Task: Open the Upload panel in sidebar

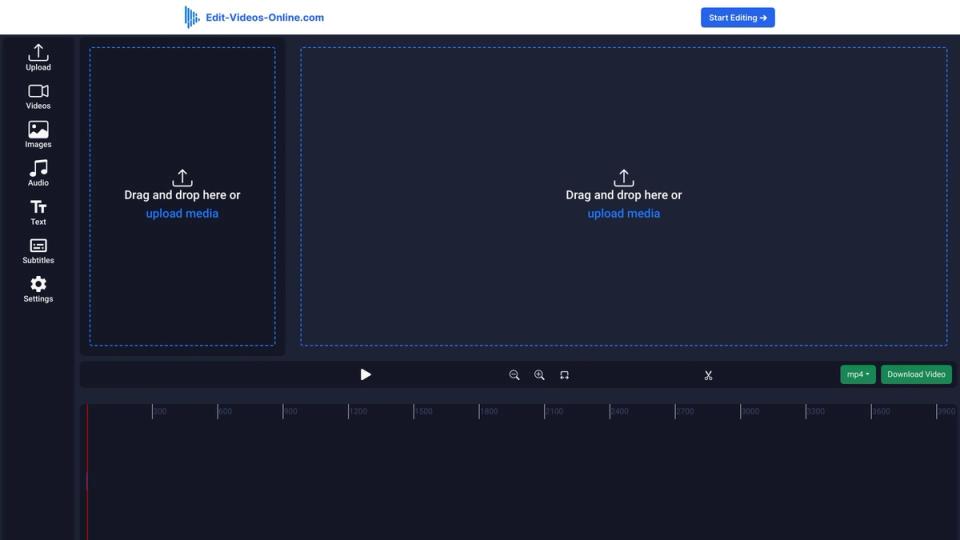Action: point(38,58)
